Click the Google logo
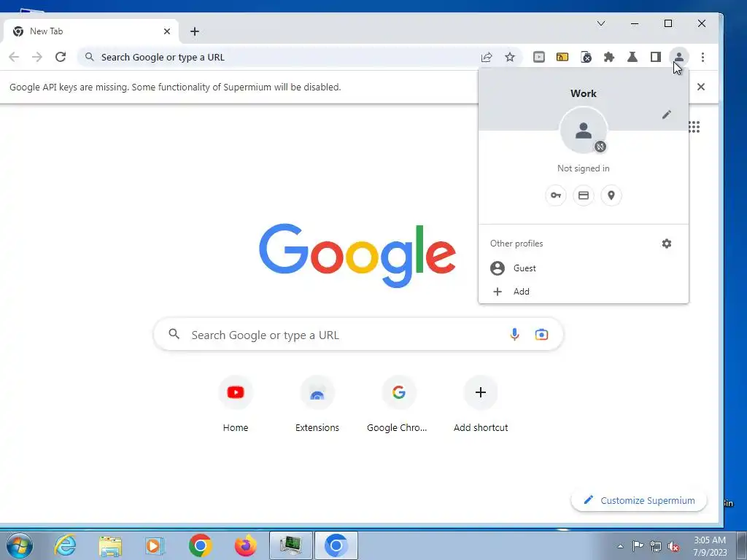Viewport: 747px width, 560px height. pyautogui.click(x=357, y=256)
